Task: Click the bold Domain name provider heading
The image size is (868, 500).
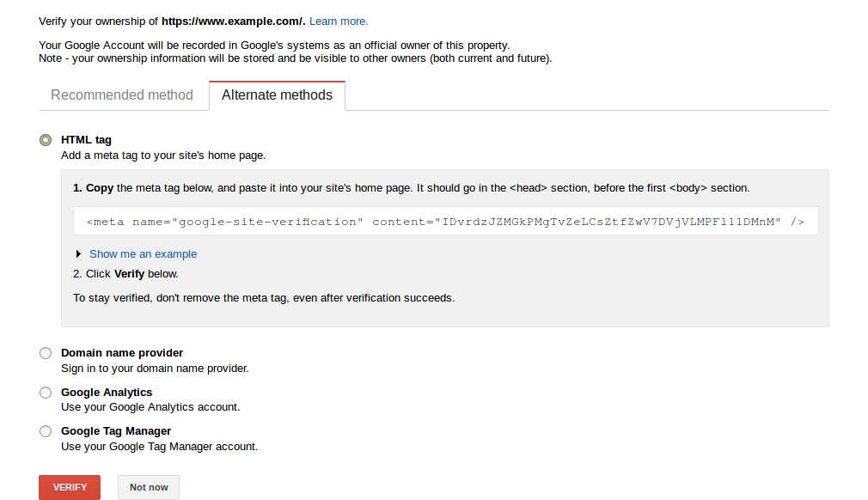Action: (x=122, y=353)
